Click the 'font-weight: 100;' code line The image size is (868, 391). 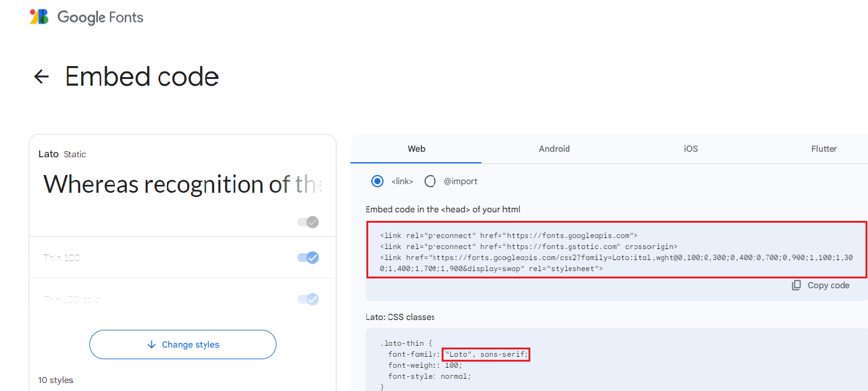coord(426,365)
